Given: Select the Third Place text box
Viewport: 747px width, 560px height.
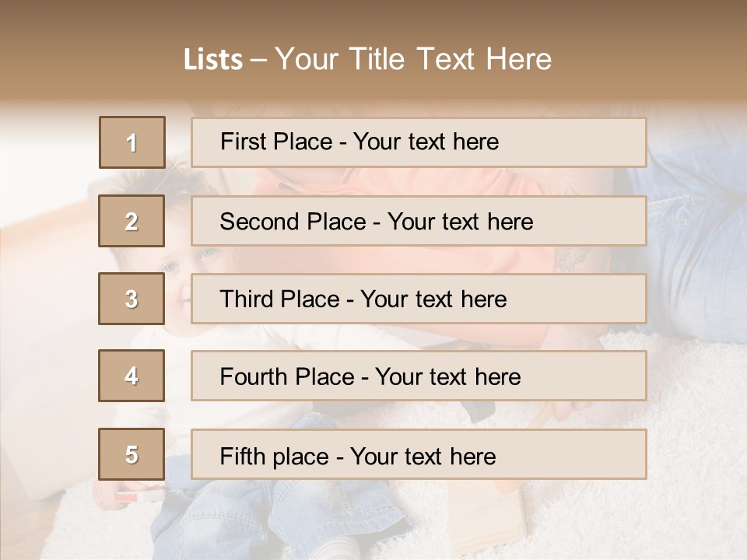Looking at the screenshot, I should [419, 299].
